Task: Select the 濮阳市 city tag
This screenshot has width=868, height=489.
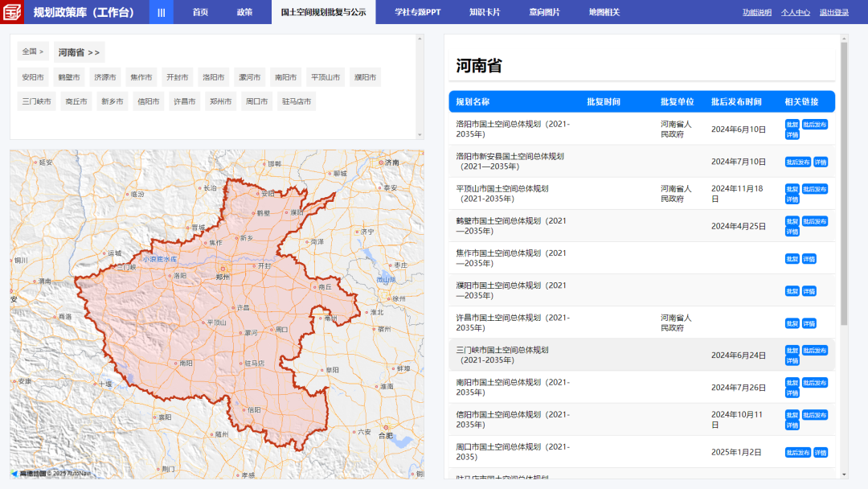Action: tap(366, 77)
